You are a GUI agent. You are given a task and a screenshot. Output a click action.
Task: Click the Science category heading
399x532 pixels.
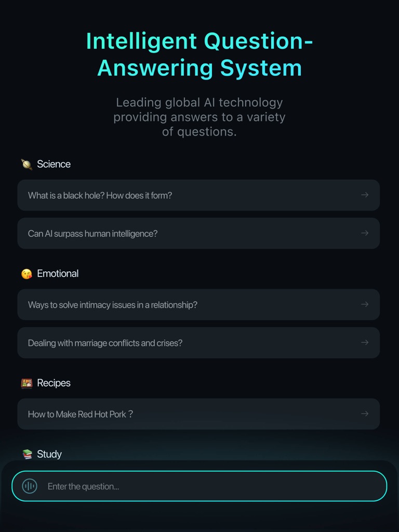coord(54,164)
